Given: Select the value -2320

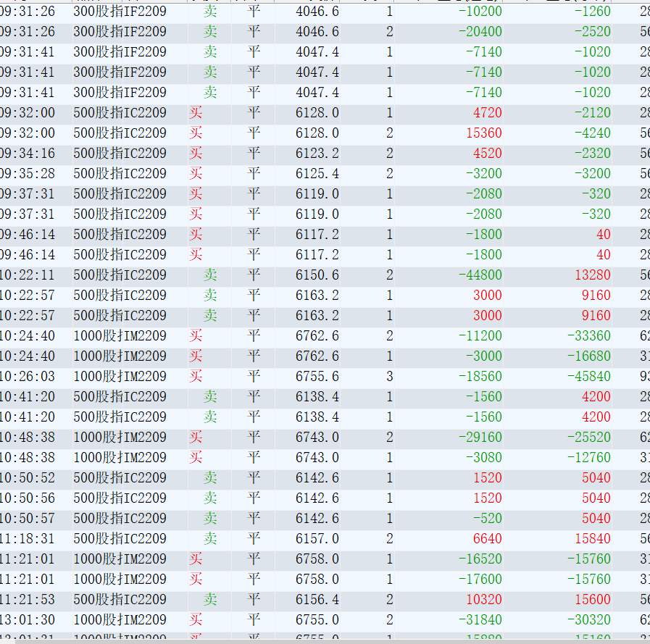Looking at the screenshot, I should pyautogui.click(x=592, y=154).
